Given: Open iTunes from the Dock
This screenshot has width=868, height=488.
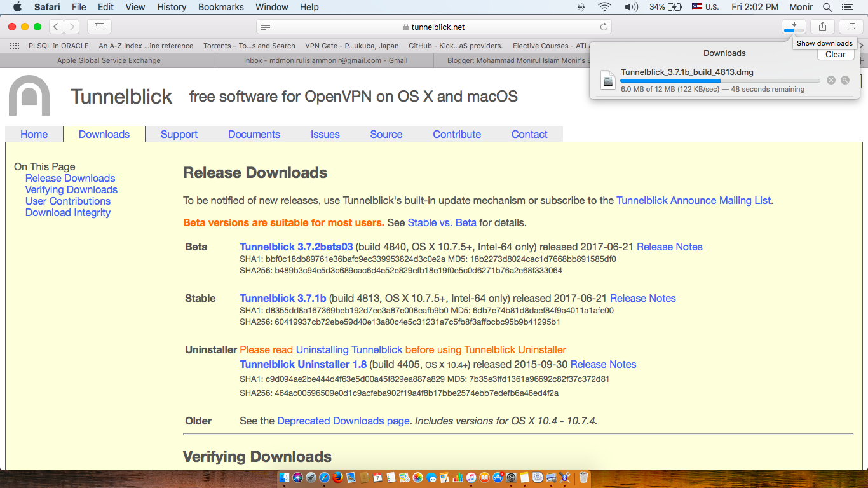Looking at the screenshot, I should click(471, 477).
